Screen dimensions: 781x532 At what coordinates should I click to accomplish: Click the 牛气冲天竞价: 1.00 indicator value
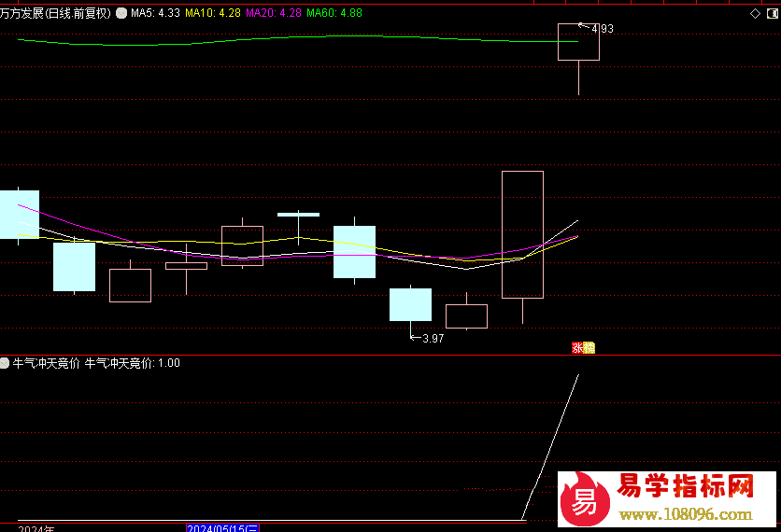pos(133,363)
